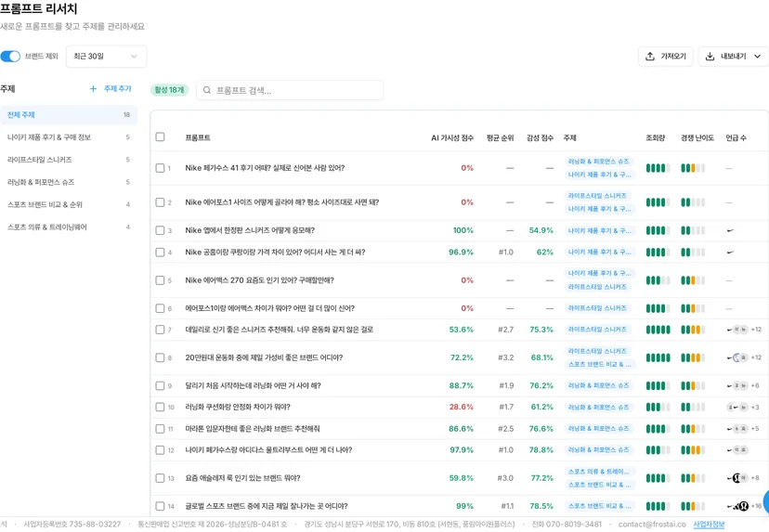Click the +12 mentions count in row 7
Viewport: 769px width, 532px height.
[756, 330]
